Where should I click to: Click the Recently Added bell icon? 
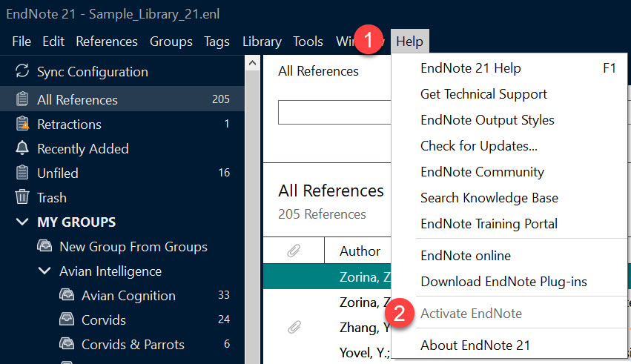click(22, 148)
